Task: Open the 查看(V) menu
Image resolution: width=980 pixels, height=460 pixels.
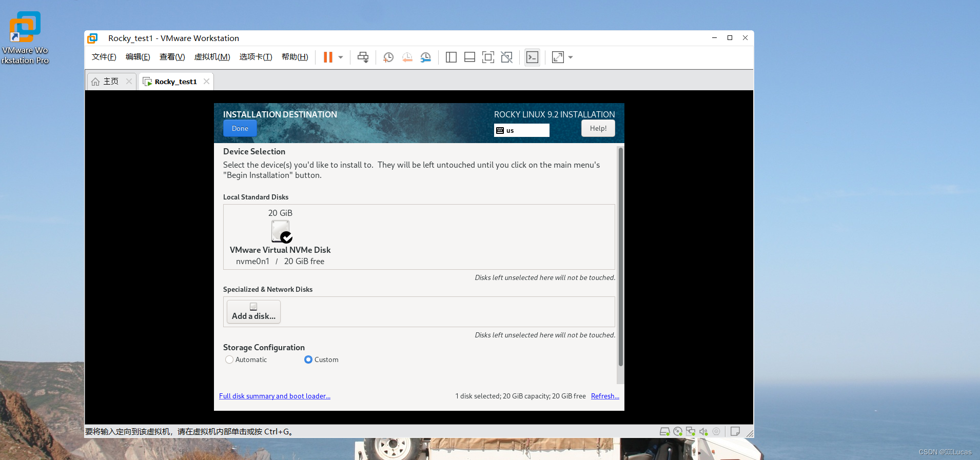Action: point(172,57)
